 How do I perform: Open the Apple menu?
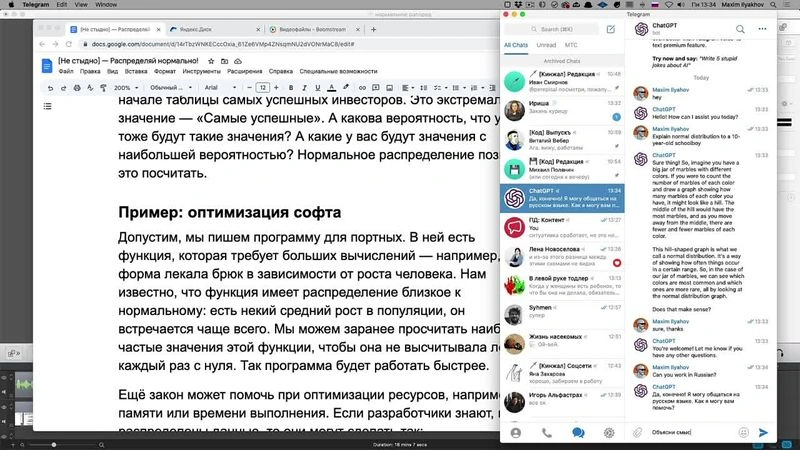point(11,5)
